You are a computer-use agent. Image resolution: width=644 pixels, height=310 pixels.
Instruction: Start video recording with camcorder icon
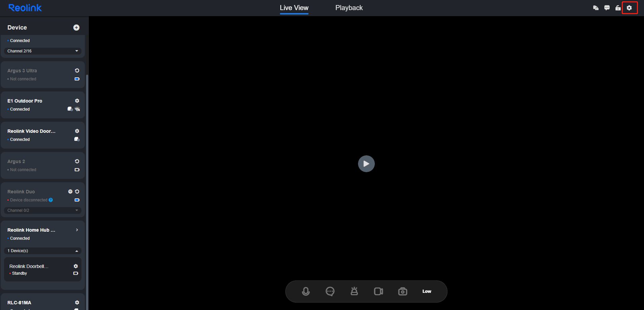[x=379, y=292]
